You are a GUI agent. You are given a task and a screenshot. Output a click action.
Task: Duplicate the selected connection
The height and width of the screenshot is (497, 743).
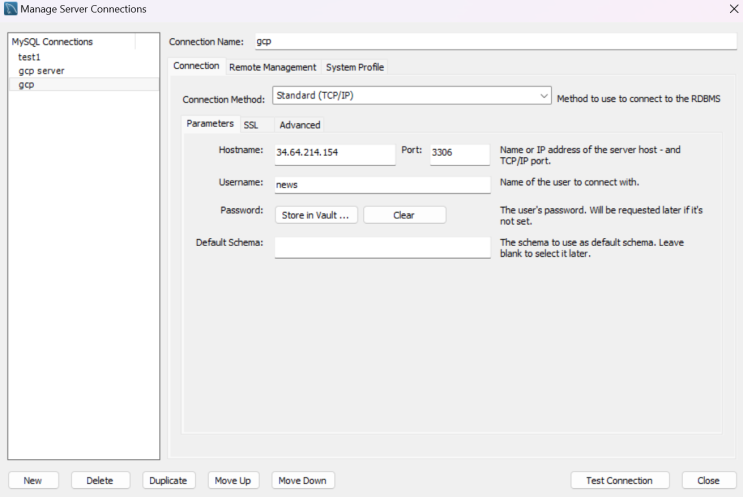(x=168, y=480)
